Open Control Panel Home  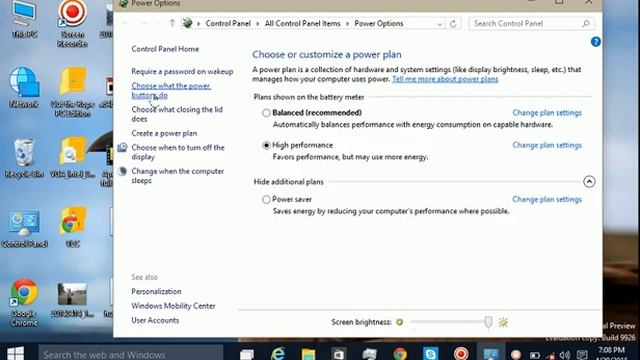click(x=165, y=49)
